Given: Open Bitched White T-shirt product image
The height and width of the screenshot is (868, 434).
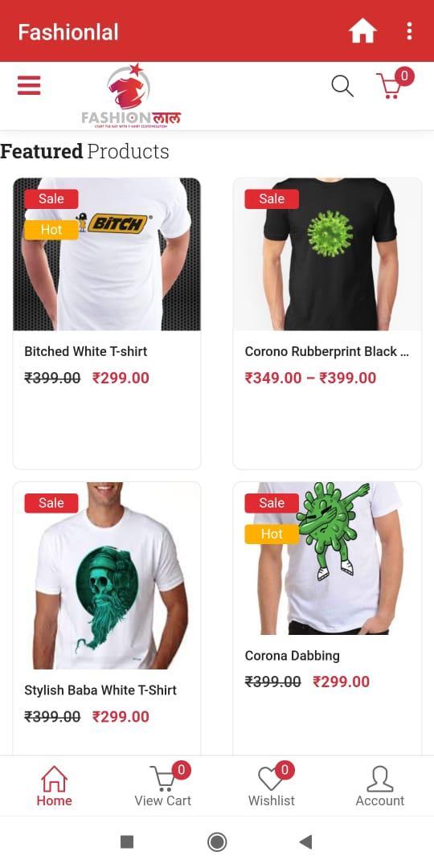Looking at the screenshot, I should click(107, 254).
